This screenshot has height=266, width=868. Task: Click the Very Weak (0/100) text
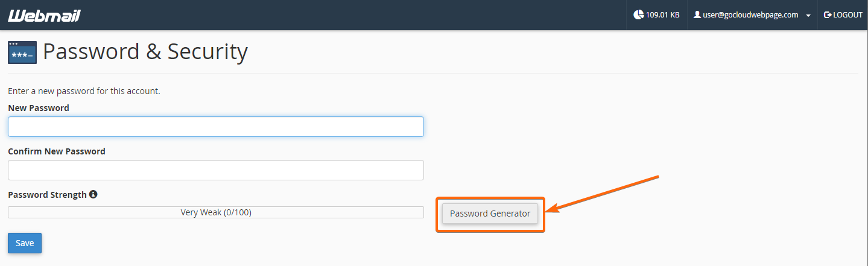click(x=216, y=212)
